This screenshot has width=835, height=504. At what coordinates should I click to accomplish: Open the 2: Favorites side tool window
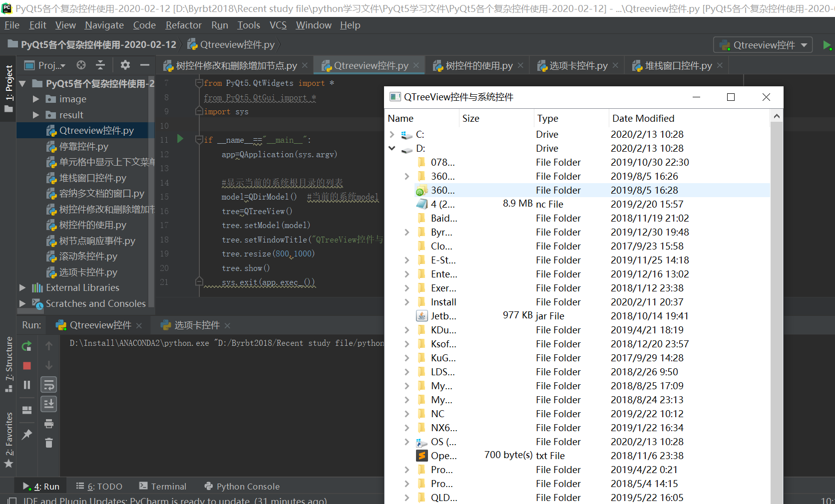click(9, 440)
